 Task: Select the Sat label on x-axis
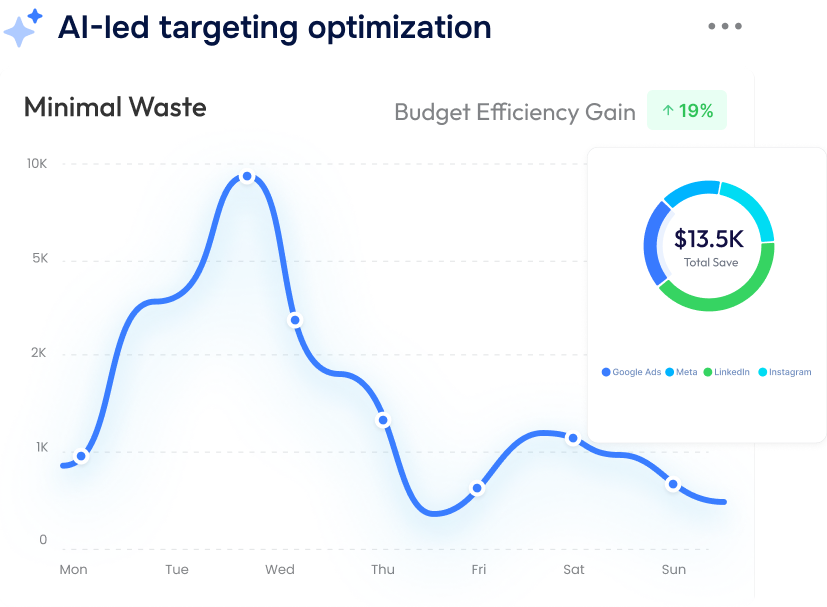(x=574, y=570)
